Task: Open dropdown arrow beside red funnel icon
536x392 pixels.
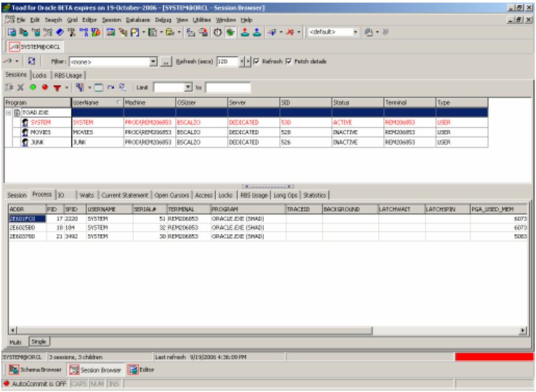Action: 67,88
